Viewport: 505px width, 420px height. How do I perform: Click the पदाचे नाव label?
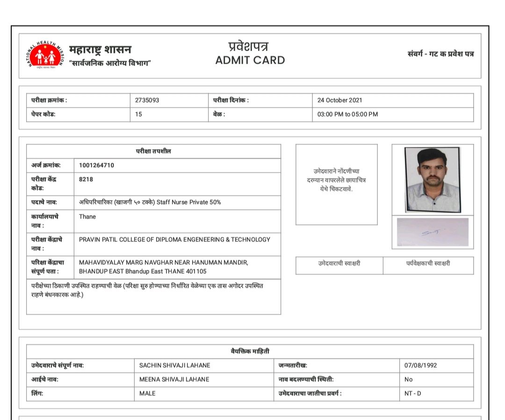(44, 202)
